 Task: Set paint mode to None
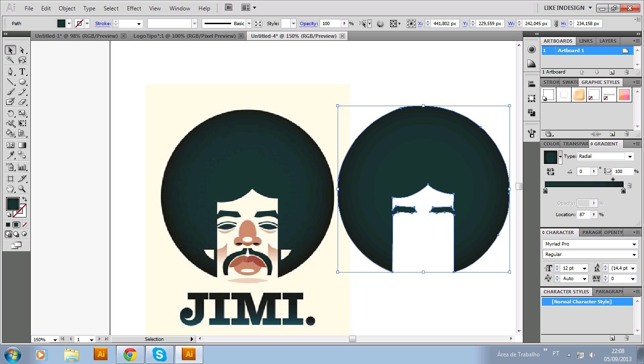click(24, 225)
